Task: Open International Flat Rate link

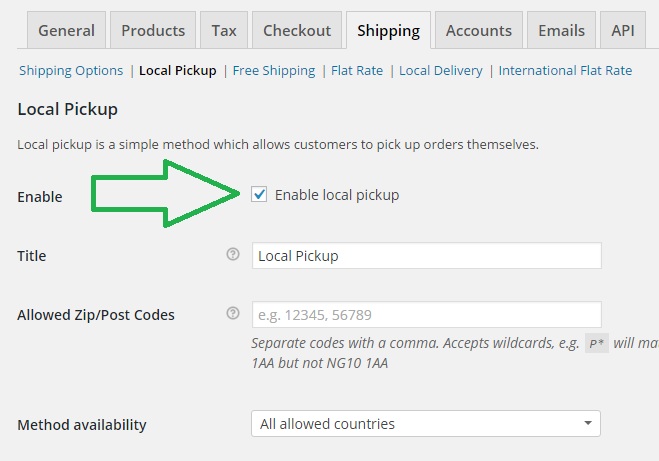Action: [x=565, y=70]
